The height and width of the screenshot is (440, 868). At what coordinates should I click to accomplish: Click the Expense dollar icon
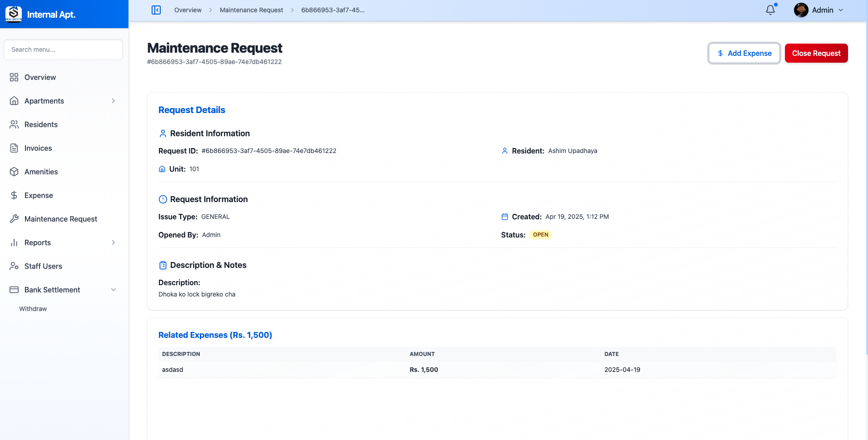(14, 195)
